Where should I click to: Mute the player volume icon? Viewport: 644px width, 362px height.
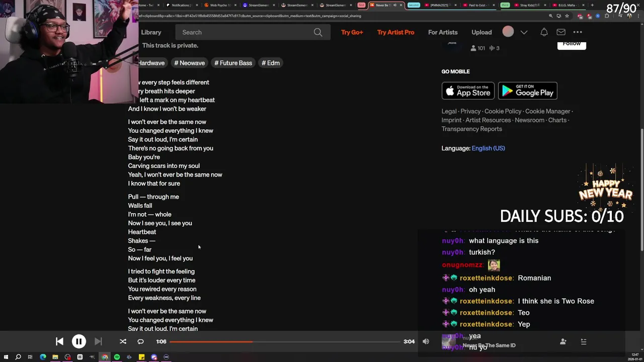[426, 341]
